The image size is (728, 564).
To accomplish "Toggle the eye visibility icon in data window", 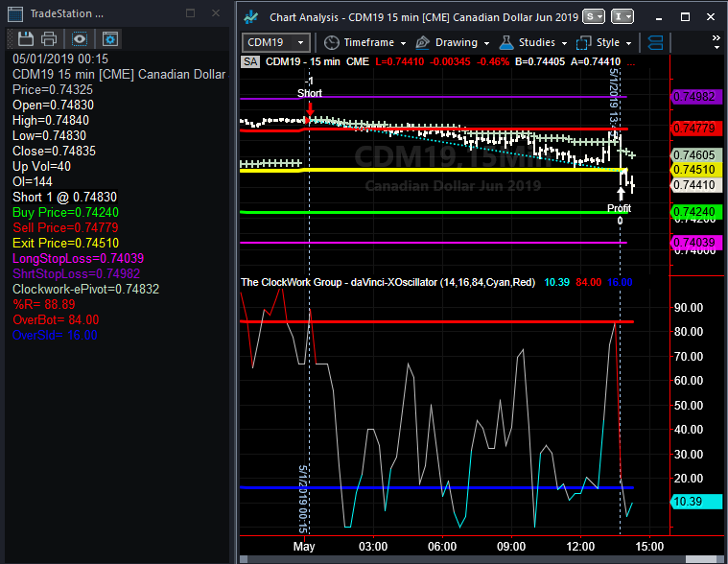I will point(80,39).
